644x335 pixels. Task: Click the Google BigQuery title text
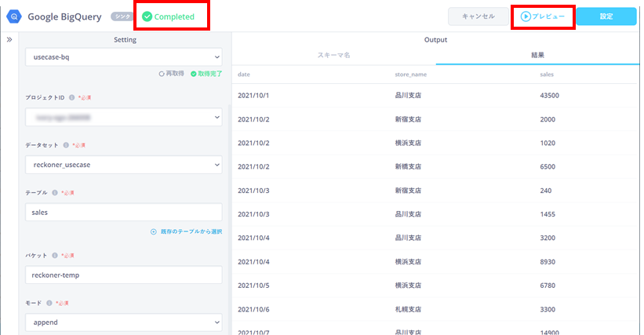[64, 16]
